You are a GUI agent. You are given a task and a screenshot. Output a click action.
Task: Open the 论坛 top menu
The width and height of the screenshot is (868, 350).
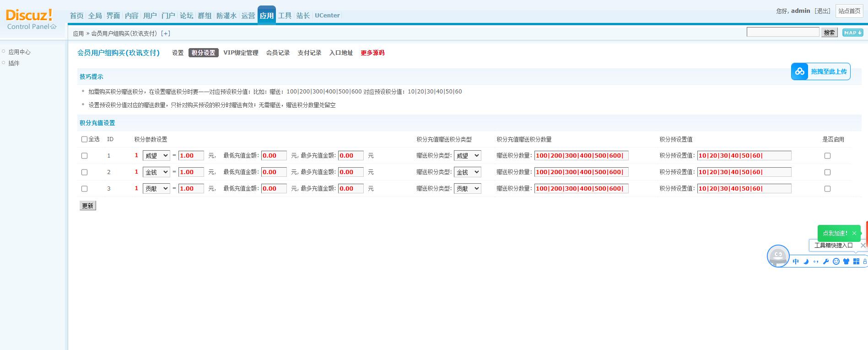(186, 16)
